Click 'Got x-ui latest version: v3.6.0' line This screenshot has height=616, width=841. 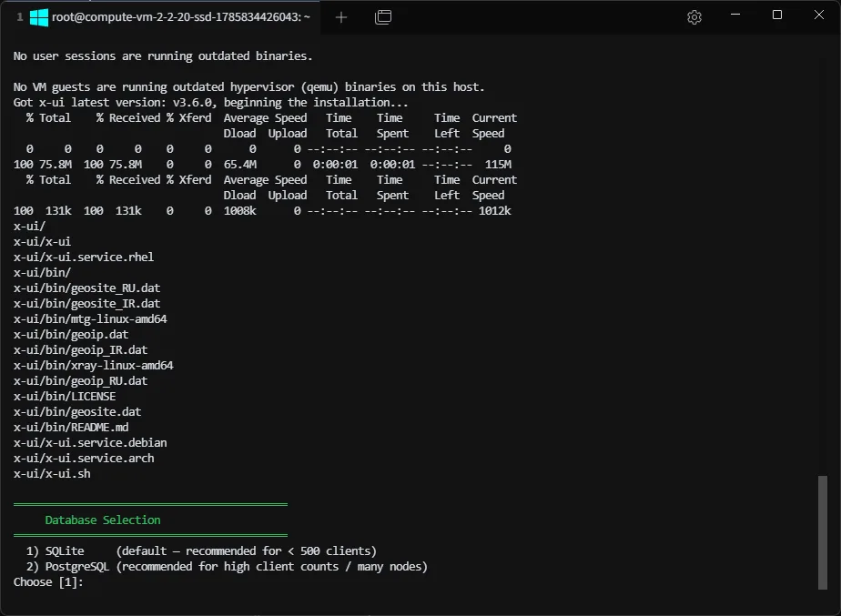[x=211, y=103]
